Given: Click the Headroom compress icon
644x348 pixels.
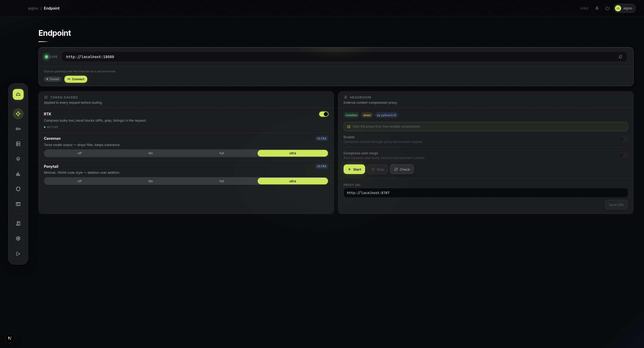Looking at the screenshot, I should pyautogui.click(x=346, y=97).
